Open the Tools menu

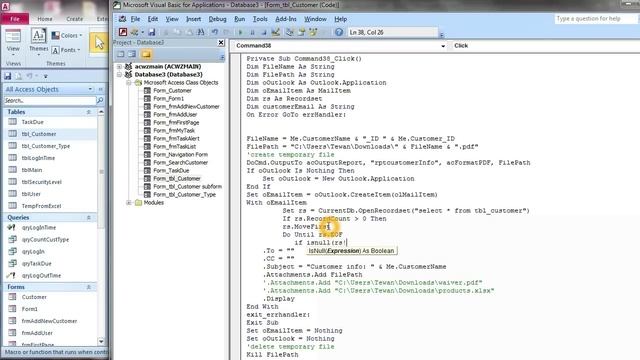(x=260, y=19)
